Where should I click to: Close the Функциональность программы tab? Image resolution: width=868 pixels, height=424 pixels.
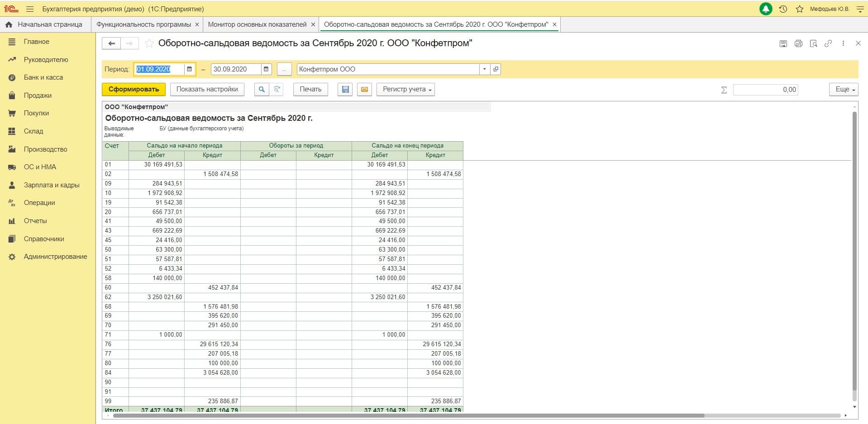point(196,24)
